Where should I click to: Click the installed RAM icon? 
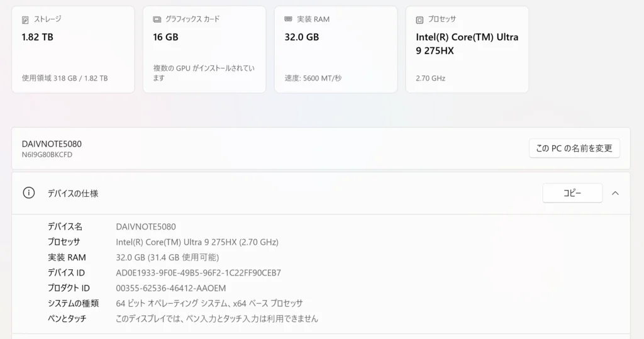289,19
